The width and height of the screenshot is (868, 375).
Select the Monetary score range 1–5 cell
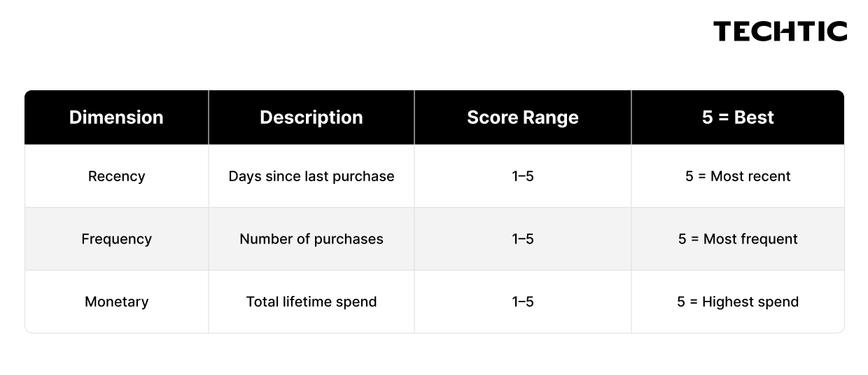click(523, 302)
